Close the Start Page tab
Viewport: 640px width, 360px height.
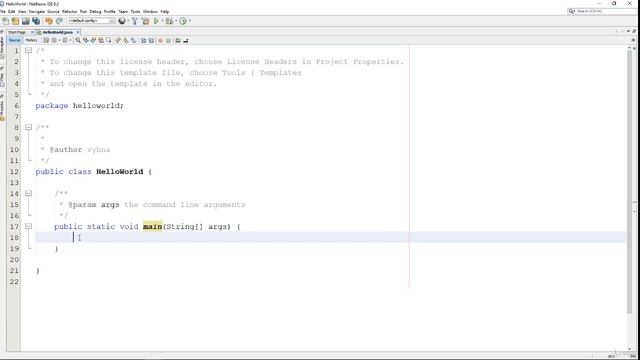pos(32,32)
